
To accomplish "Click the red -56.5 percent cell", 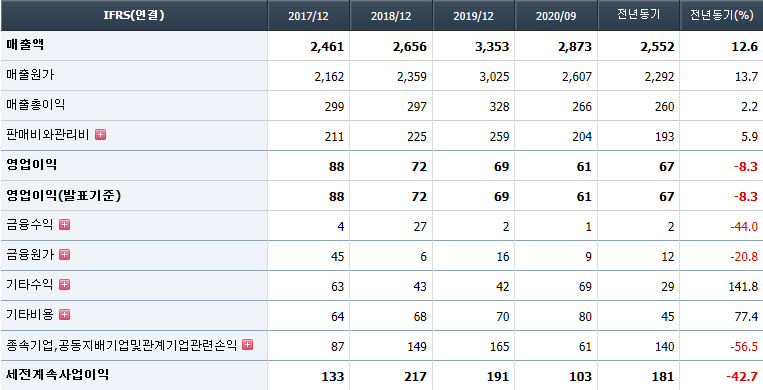I will 744,347.
